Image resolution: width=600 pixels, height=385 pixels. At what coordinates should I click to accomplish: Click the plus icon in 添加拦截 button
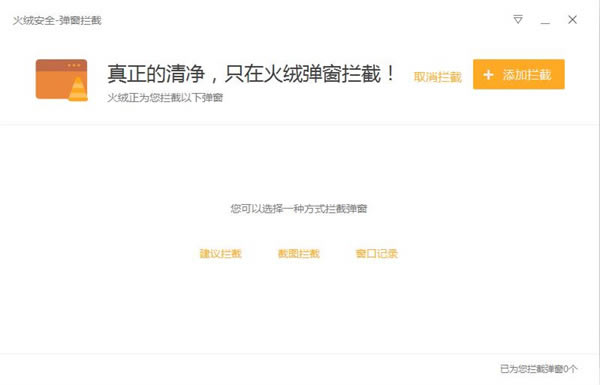[x=488, y=75]
